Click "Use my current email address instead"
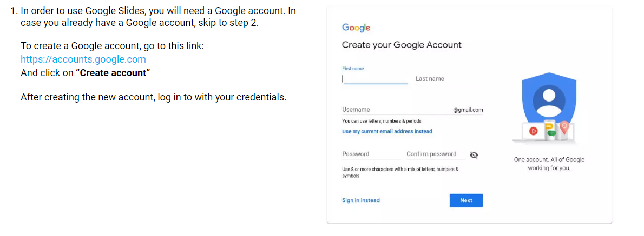This screenshot has height=236, width=644. (x=387, y=131)
